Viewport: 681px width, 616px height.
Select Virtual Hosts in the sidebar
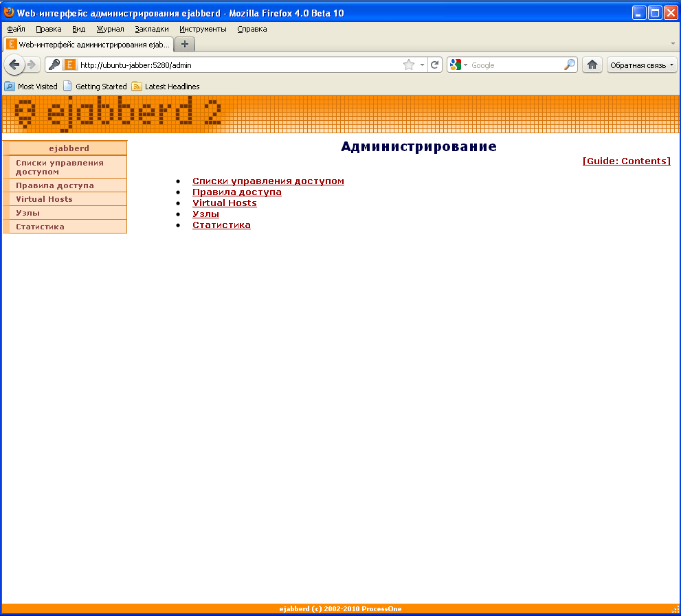tap(65, 199)
